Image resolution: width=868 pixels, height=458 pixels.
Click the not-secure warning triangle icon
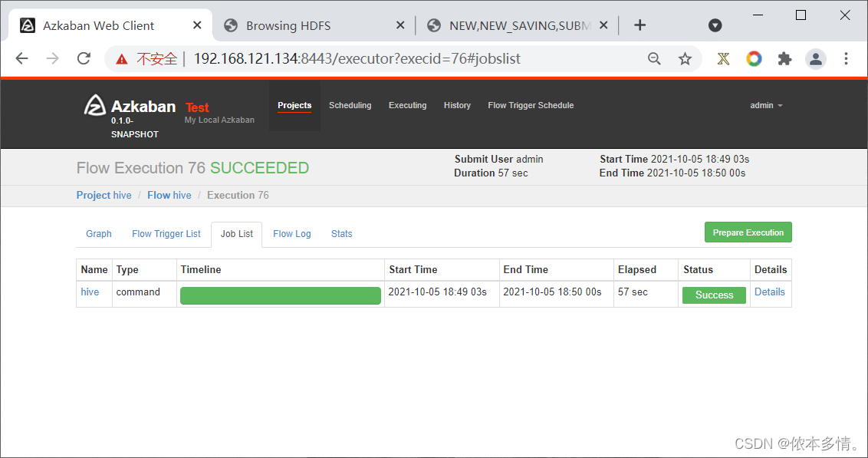(x=122, y=59)
